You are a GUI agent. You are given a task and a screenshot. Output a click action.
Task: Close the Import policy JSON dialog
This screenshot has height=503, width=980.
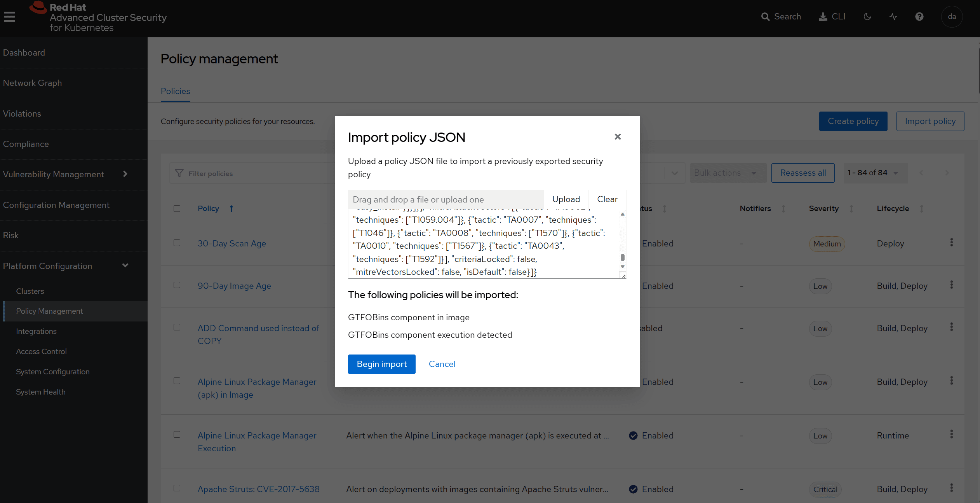(618, 136)
